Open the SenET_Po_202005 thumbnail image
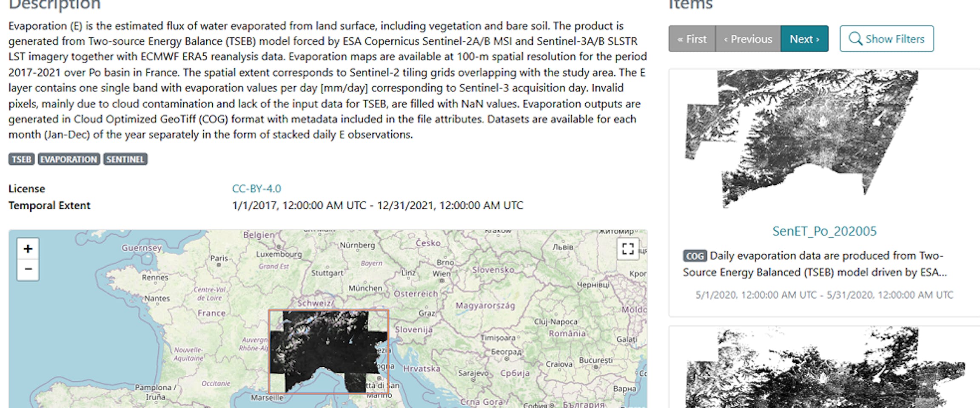 801,139
